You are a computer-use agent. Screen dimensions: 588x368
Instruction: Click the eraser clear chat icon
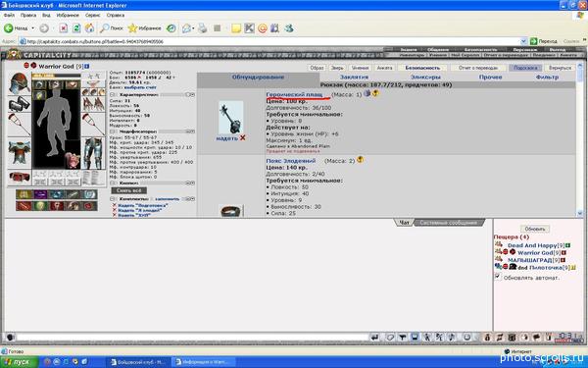pyautogui.click(x=390, y=338)
